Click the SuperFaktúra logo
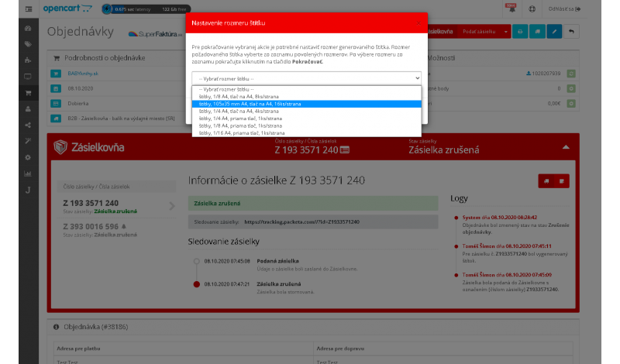 coord(156,34)
